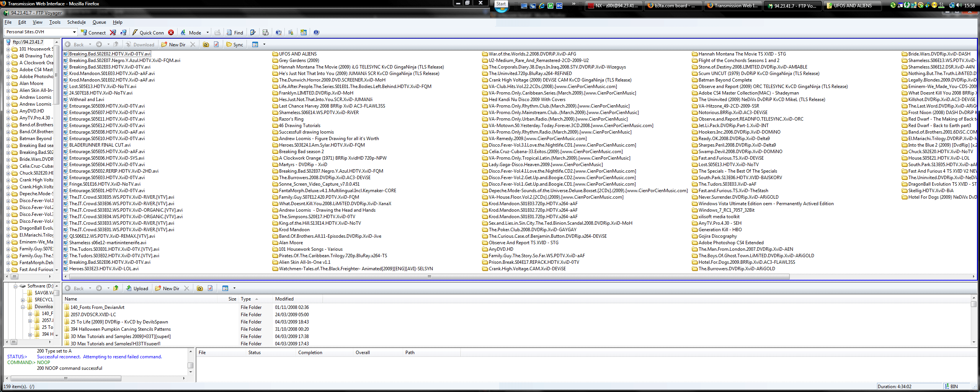Open the Help menu
Screen dimensions: 980x392
[x=118, y=22]
